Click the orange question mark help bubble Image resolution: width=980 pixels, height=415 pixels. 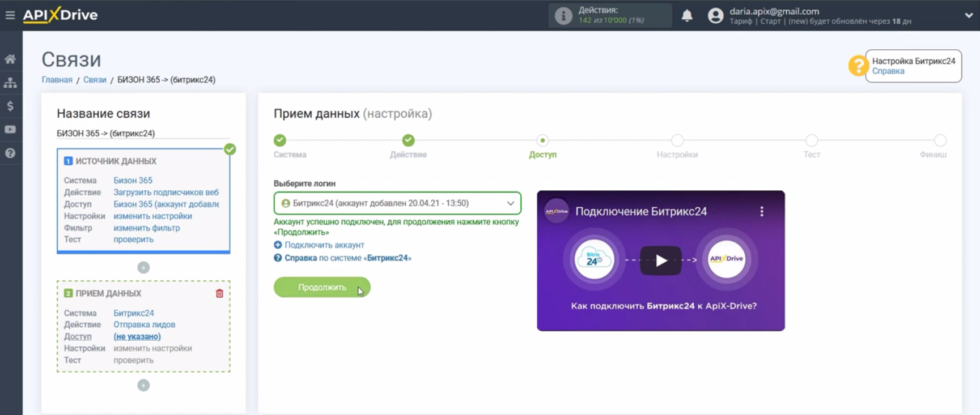click(x=858, y=66)
